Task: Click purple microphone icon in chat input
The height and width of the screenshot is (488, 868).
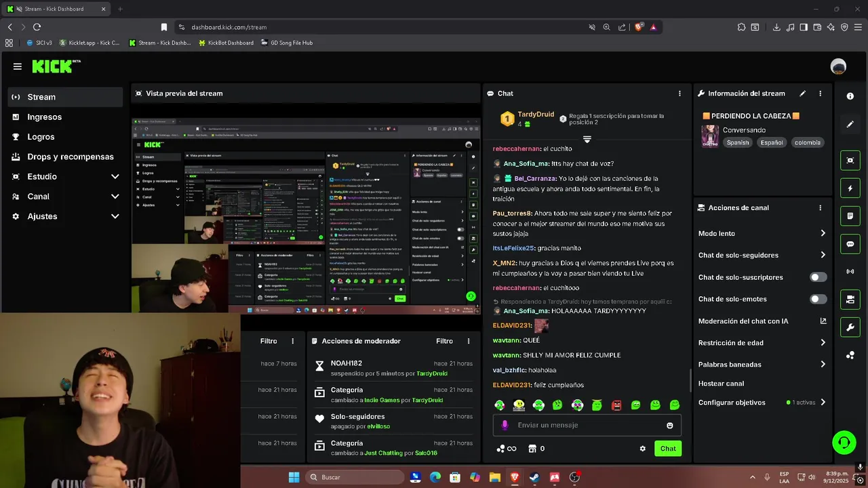Action: 505,425
